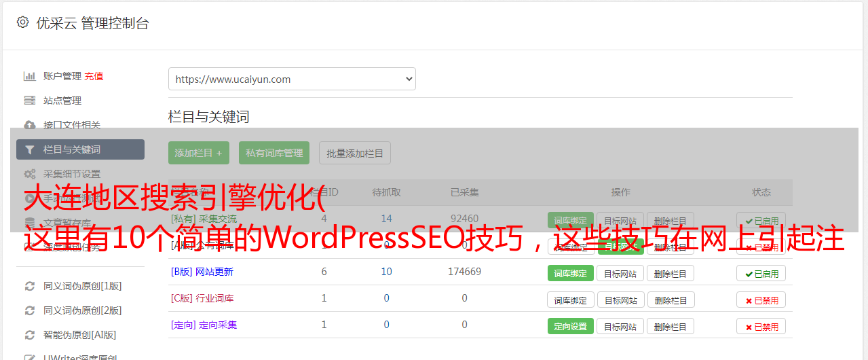Click 批量添加栏目 button
The image size is (868, 360).
[x=355, y=153]
